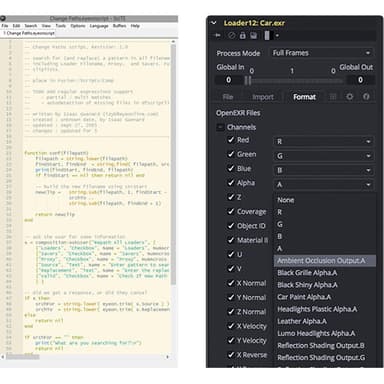This screenshot has height=384, width=384.
Task: Click the Global In value field
Action: (229, 80)
